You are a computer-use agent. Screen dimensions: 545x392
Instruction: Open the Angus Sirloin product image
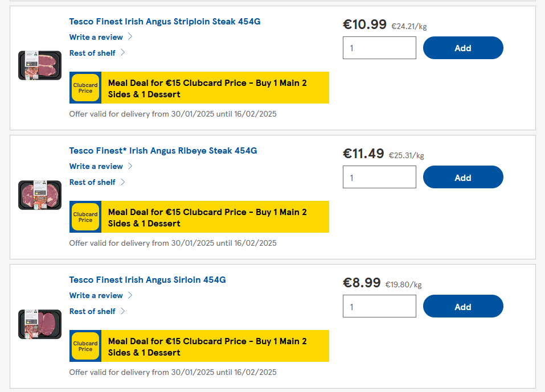tap(40, 324)
